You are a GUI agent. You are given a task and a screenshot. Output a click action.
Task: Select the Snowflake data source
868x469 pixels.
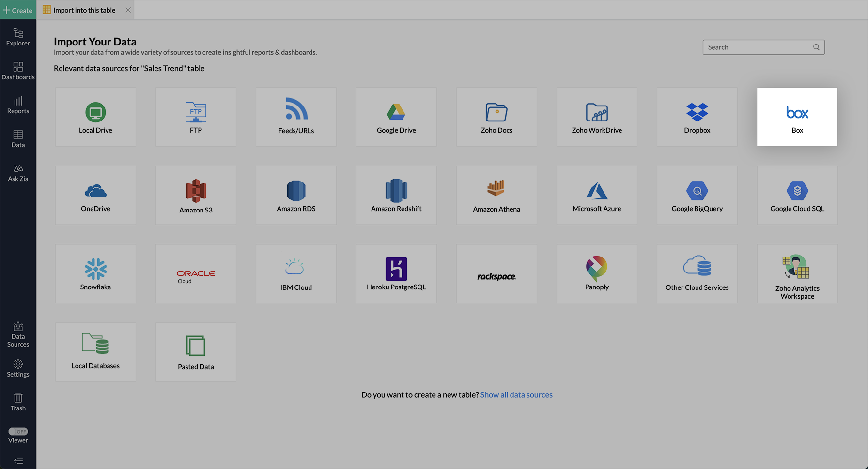95,273
